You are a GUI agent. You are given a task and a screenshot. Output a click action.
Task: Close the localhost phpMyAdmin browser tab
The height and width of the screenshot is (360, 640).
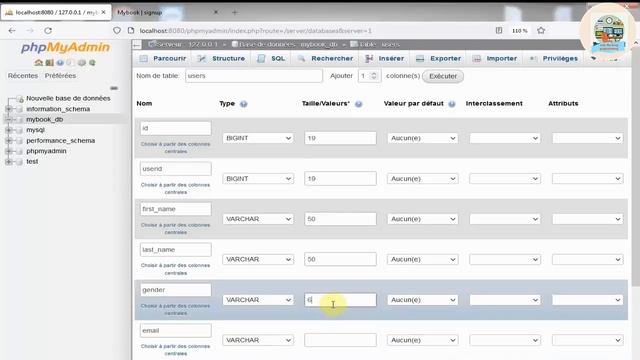(103, 12)
